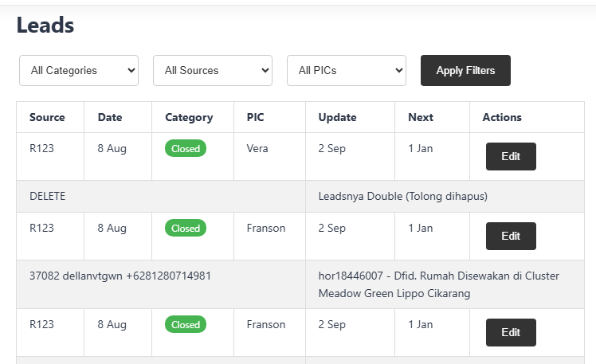596x364 pixels.
Task: Select the DELETE note cell
Action: (x=48, y=196)
